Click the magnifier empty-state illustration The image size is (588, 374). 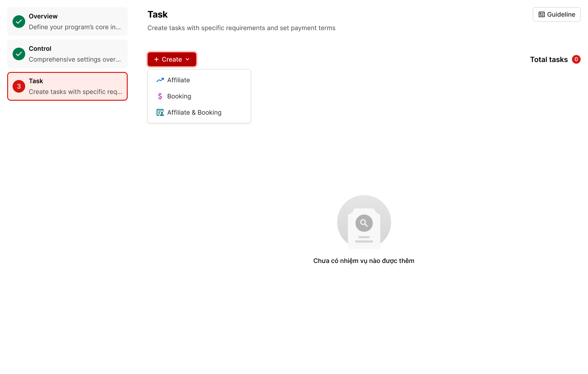coord(364,222)
